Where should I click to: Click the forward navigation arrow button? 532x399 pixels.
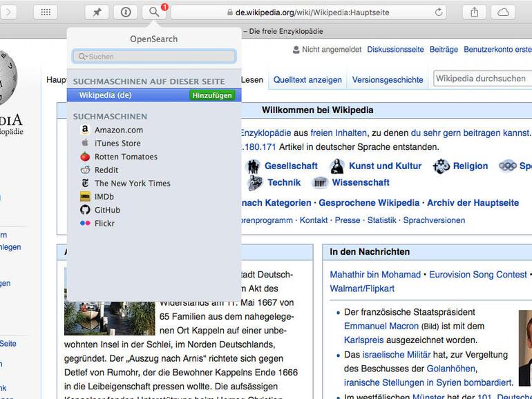point(8,12)
